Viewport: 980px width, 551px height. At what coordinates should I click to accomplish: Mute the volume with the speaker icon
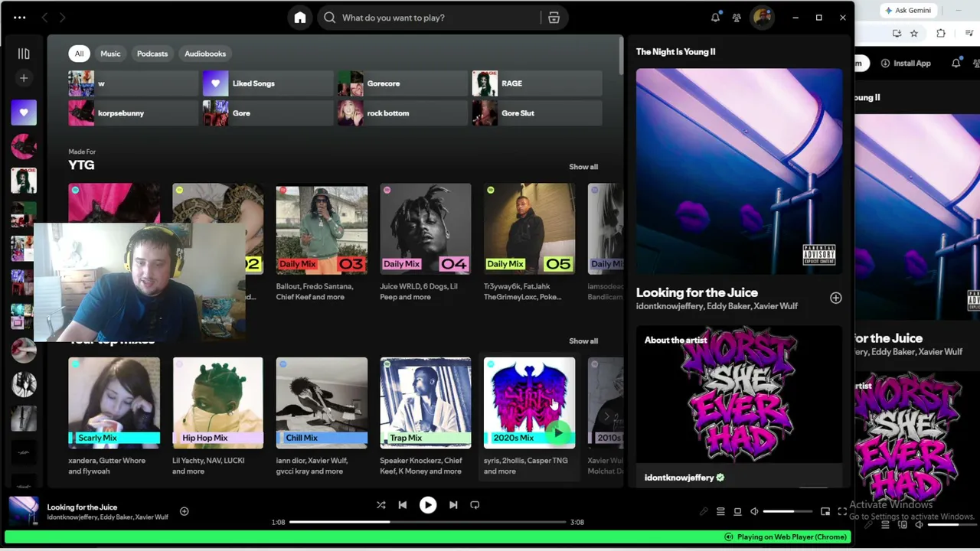(754, 512)
